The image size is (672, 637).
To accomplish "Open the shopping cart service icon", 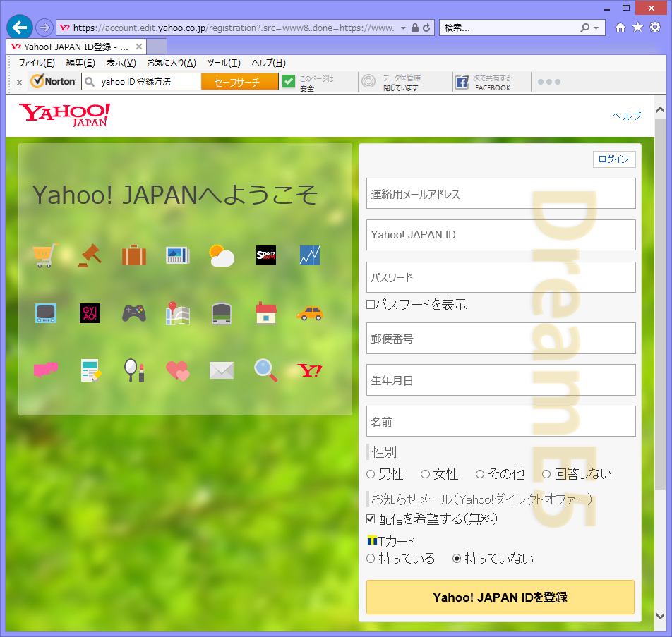I will (x=45, y=255).
